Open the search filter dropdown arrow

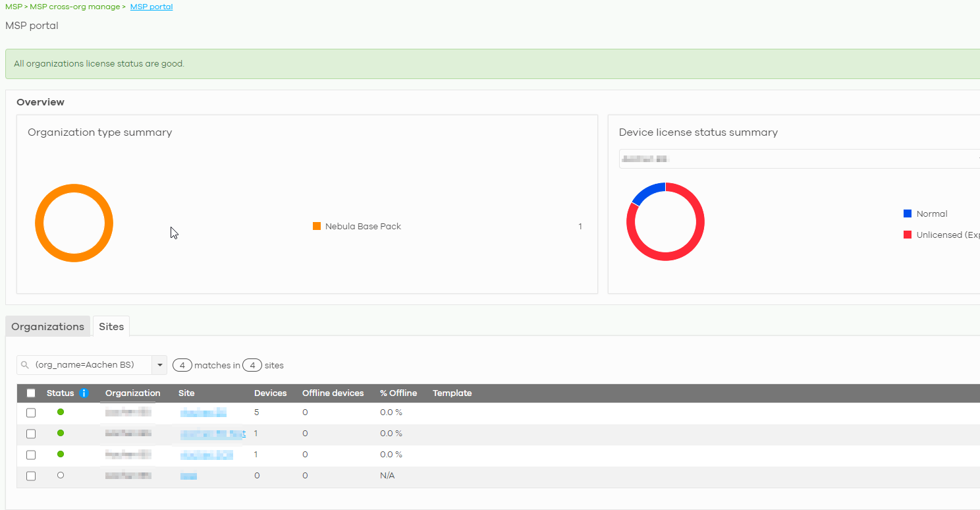coord(159,364)
